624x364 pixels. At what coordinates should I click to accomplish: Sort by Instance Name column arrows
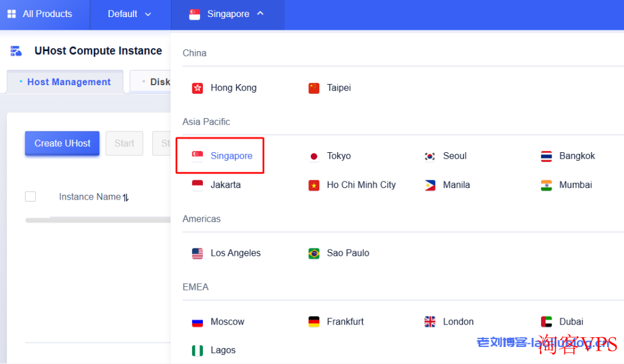[x=126, y=197]
